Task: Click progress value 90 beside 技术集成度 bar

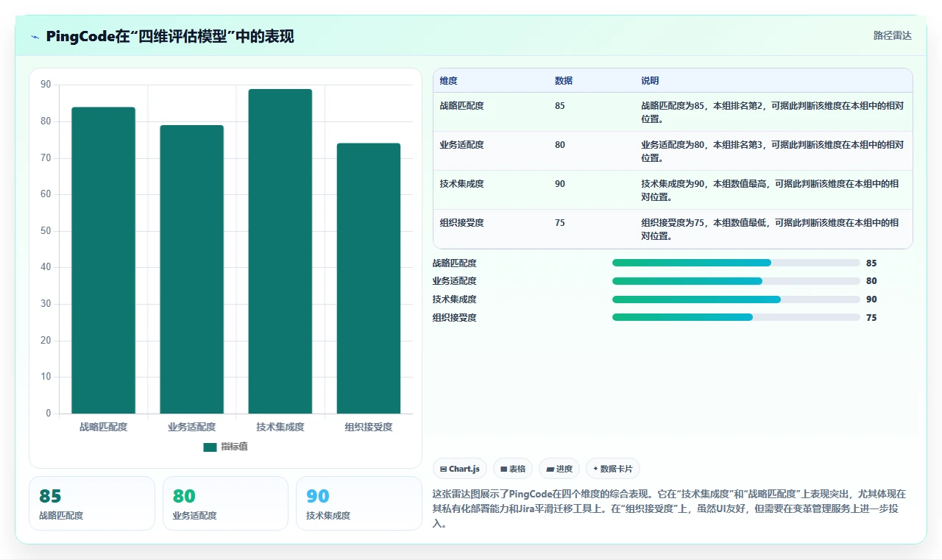Action: click(x=871, y=300)
